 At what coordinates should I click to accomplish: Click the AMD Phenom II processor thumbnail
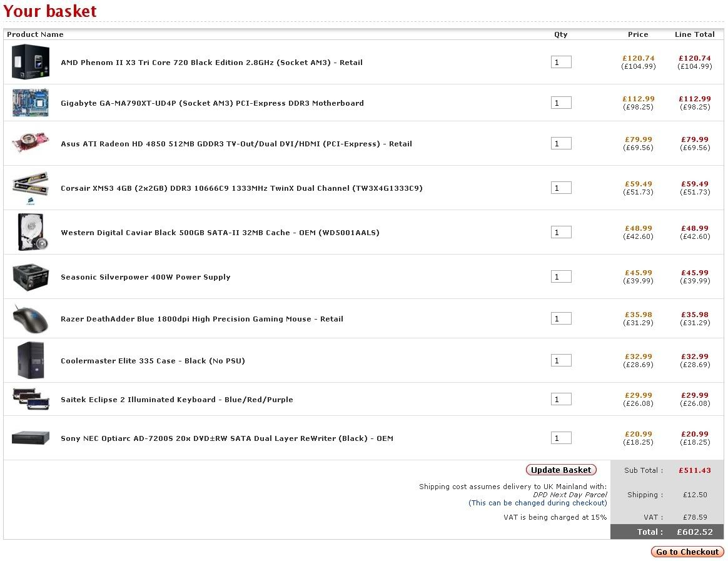[31, 63]
